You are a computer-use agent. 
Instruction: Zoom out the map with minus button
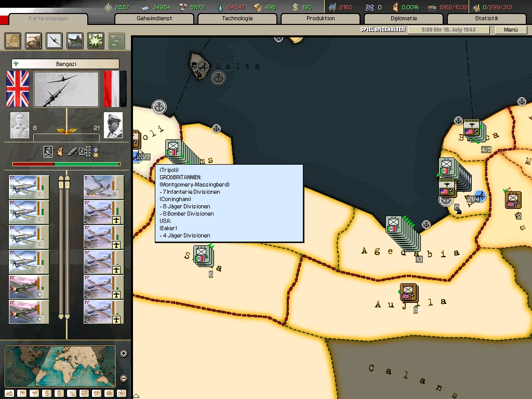pos(124,378)
